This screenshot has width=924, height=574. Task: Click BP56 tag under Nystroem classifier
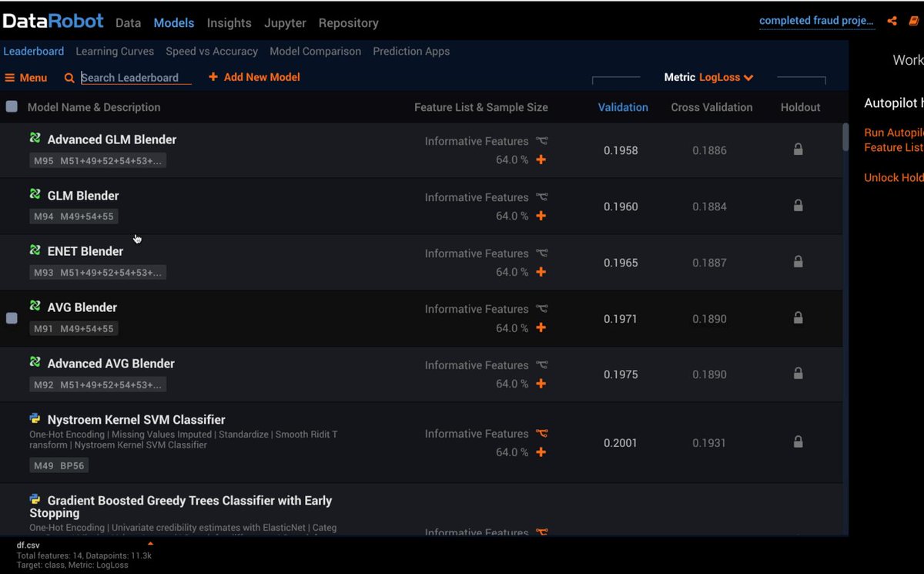pyautogui.click(x=72, y=465)
